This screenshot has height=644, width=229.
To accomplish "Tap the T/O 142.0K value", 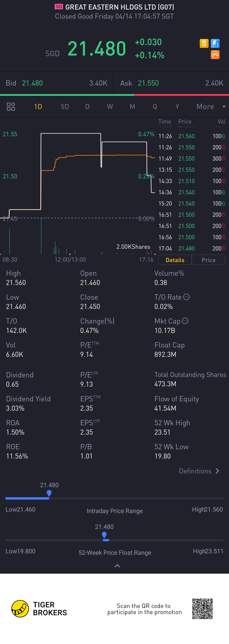I will point(16,331).
